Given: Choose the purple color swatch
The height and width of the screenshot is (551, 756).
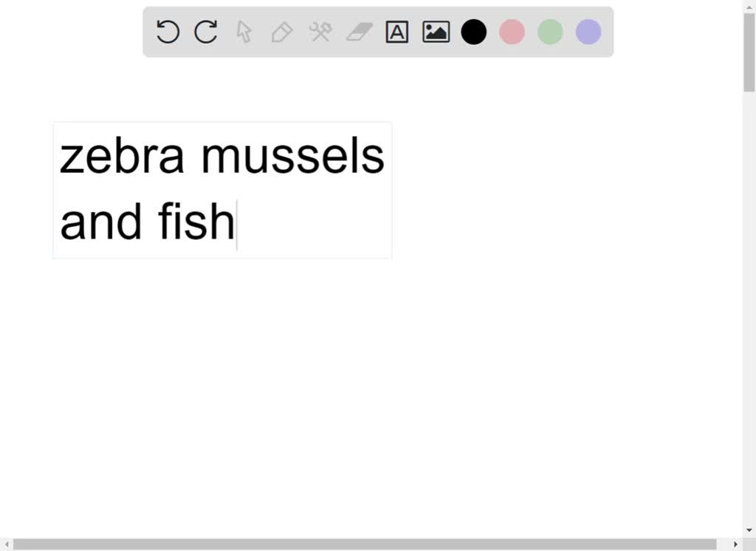Looking at the screenshot, I should click(x=588, y=32).
